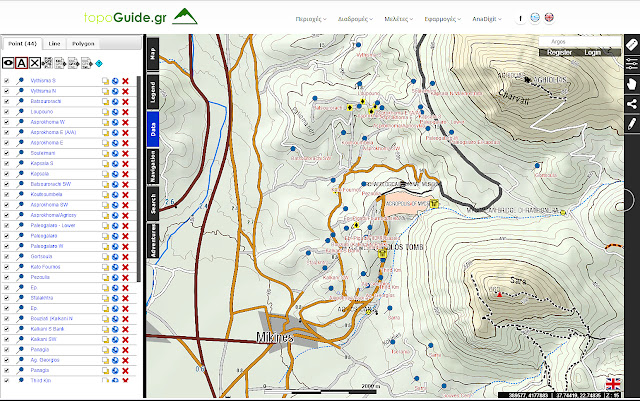Viewport: 640px width, 401px height.
Task: Click globe icon for Kapsala S
Action: tap(115, 164)
